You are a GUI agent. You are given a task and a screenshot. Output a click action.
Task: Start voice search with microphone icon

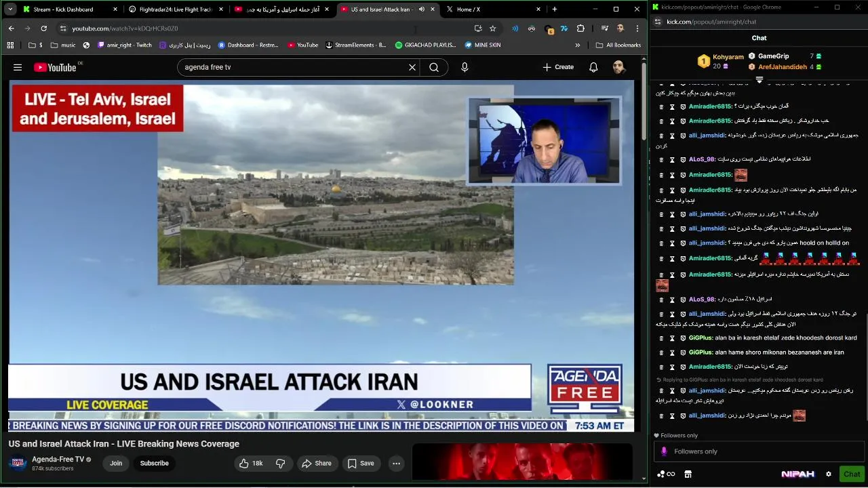(x=465, y=67)
